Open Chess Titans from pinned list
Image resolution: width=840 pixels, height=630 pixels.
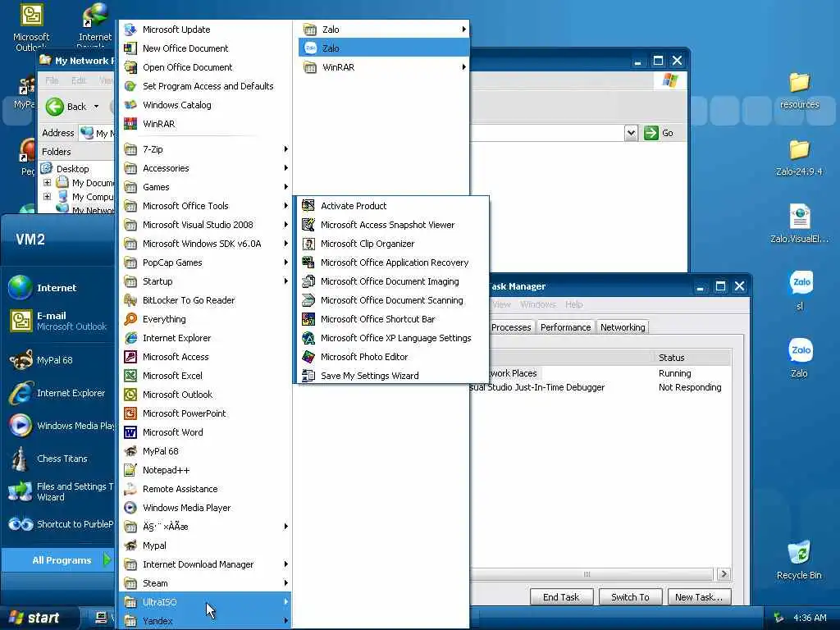[58, 459]
